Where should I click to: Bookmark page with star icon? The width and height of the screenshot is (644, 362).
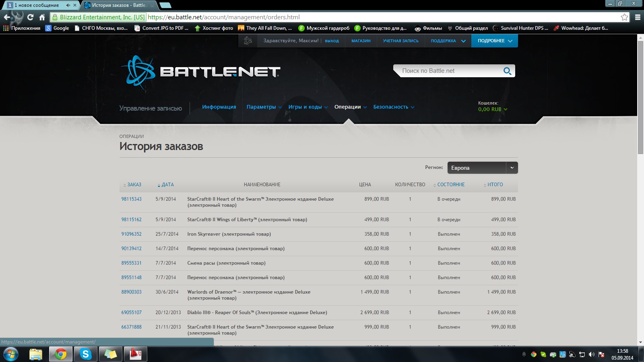pos(624,17)
